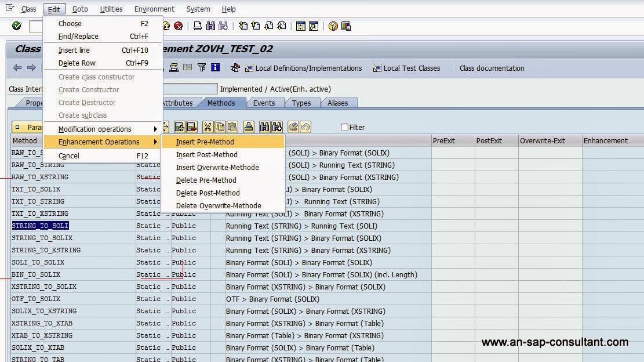The width and height of the screenshot is (644, 362).
Task: Click the Paste icon
Action: click(234, 127)
